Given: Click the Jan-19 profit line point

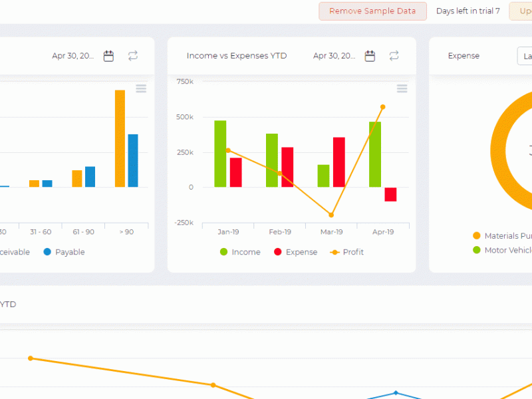Looking at the screenshot, I should tap(228, 150).
